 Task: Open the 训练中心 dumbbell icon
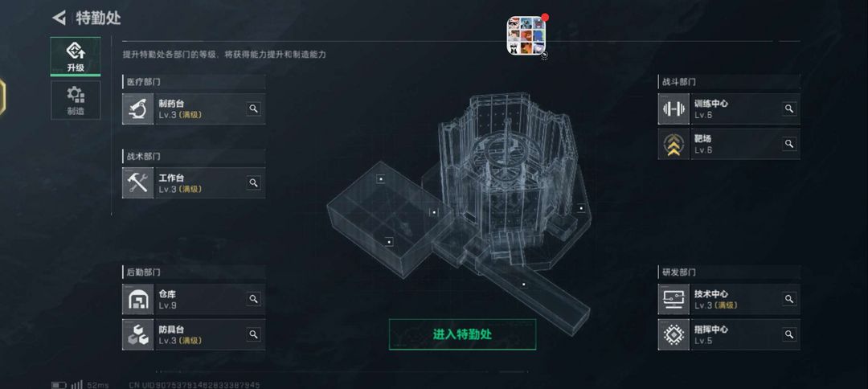point(674,109)
